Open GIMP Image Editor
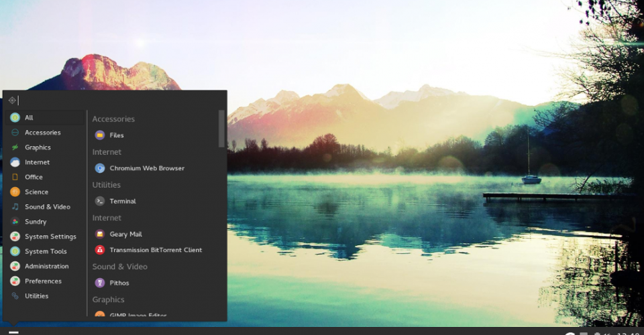644x335 pixels. (138, 315)
